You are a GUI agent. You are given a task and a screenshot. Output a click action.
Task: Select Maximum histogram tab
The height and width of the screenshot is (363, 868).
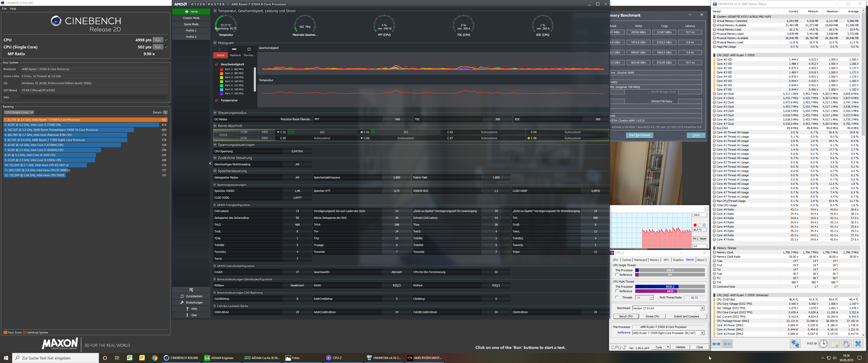(x=235, y=55)
